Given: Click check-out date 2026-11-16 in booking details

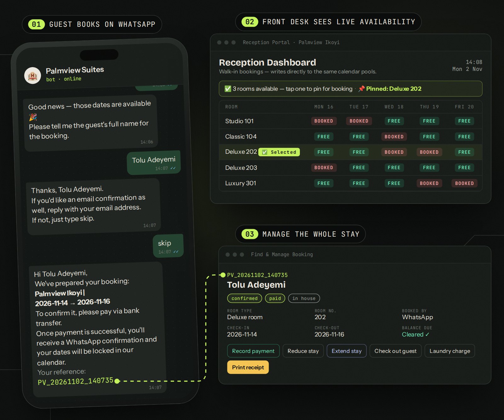Looking at the screenshot, I should pyautogui.click(x=329, y=334).
